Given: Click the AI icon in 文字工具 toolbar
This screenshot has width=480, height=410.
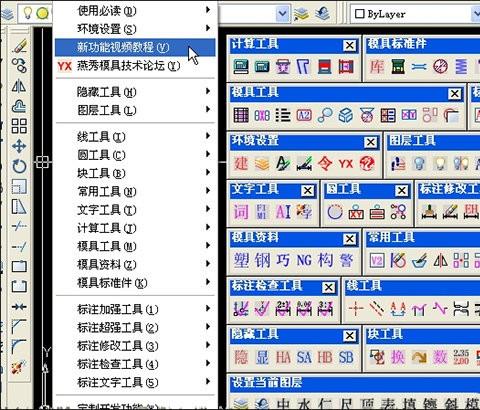Looking at the screenshot, I should tap(283, 212).
